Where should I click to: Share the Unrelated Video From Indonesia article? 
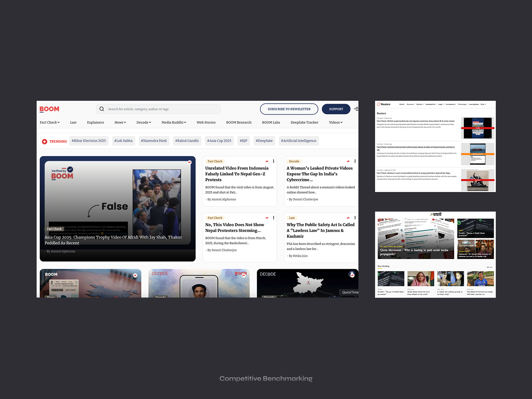(x=267, y=161)
